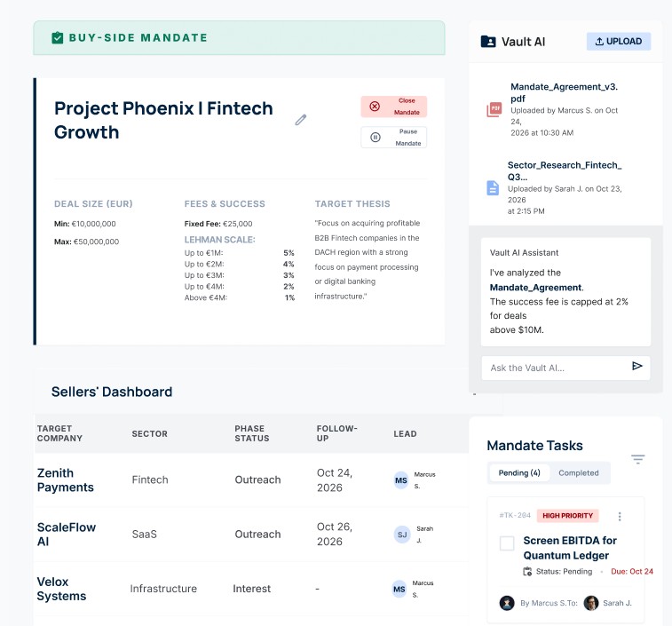Click the Fintech sector cell

[150, 479]
